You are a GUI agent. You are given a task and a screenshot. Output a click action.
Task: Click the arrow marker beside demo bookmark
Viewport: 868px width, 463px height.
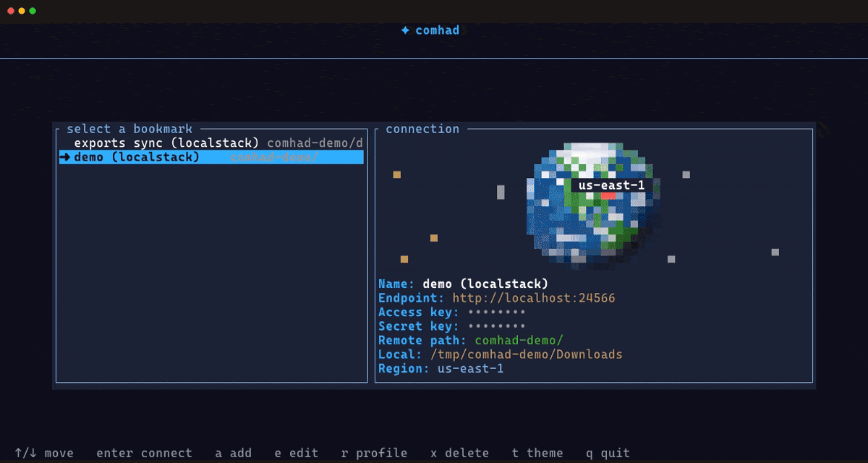pos(65,157)
